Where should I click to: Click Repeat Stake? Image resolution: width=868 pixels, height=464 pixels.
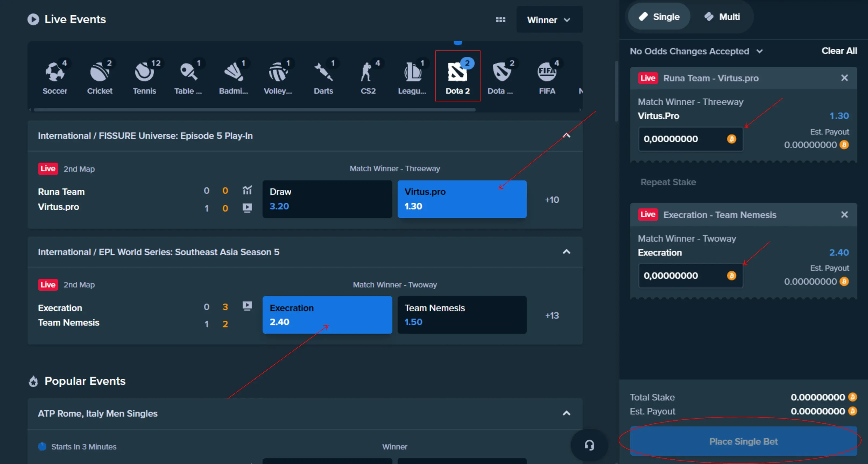tap(668, 182)
